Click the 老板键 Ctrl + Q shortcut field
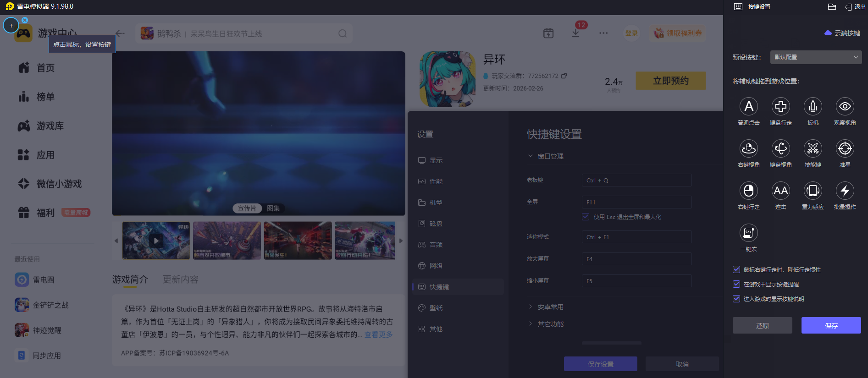Viewport: 868px width, 378px height. click(x=636, y=180)
